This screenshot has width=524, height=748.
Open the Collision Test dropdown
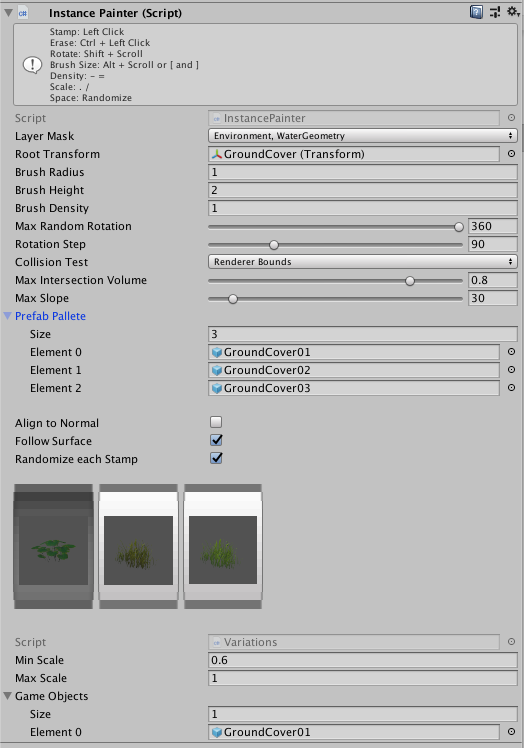(x=363, y=262)
